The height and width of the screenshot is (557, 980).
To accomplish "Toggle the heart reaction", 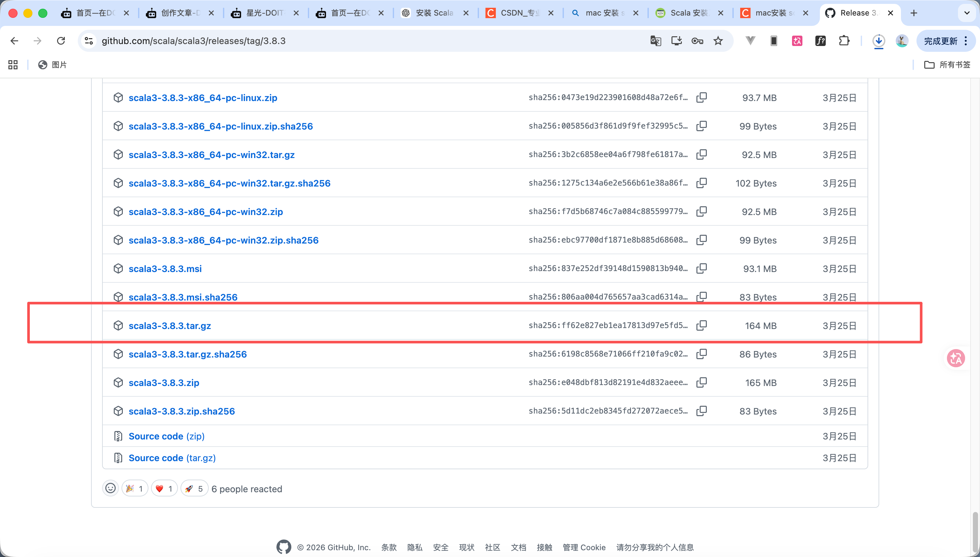I will coord(164,489).
